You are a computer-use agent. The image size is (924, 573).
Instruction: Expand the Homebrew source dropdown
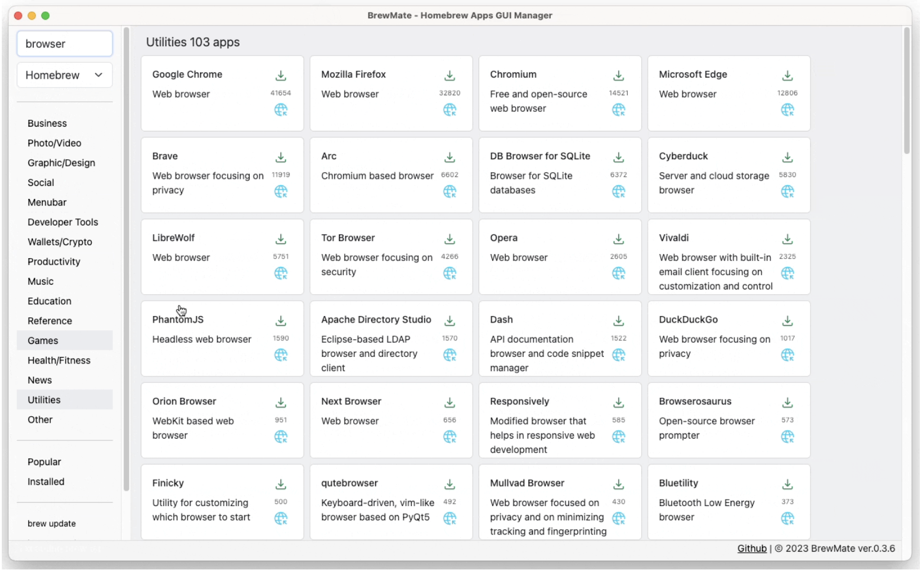(64, 75)
